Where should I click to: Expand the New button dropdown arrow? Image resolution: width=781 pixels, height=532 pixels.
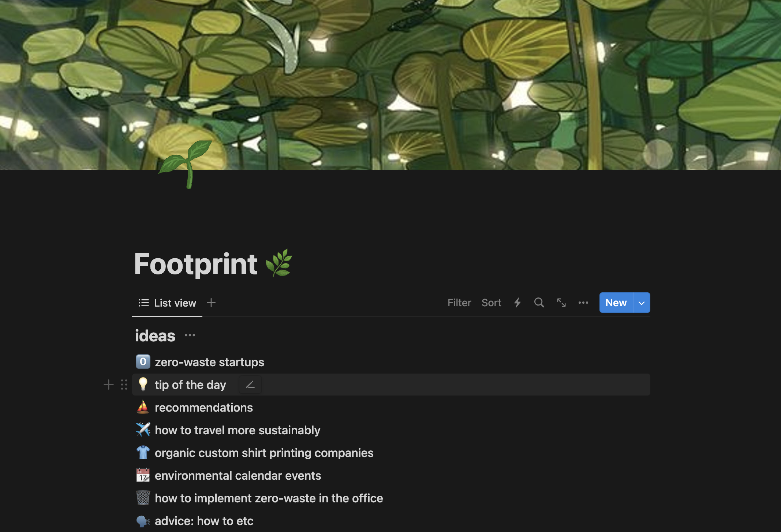tap(642, 303)
